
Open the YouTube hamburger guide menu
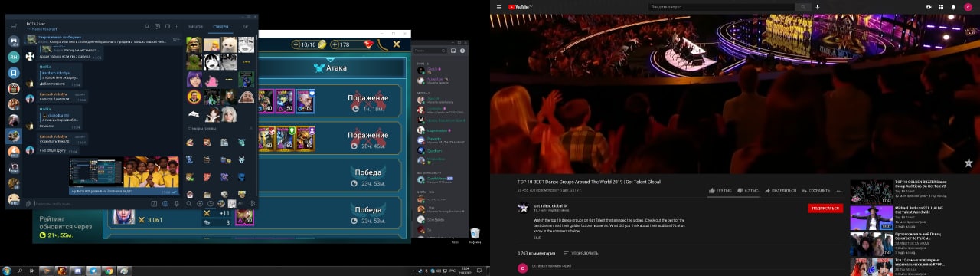pyautogui.click(x=499, y=7)
